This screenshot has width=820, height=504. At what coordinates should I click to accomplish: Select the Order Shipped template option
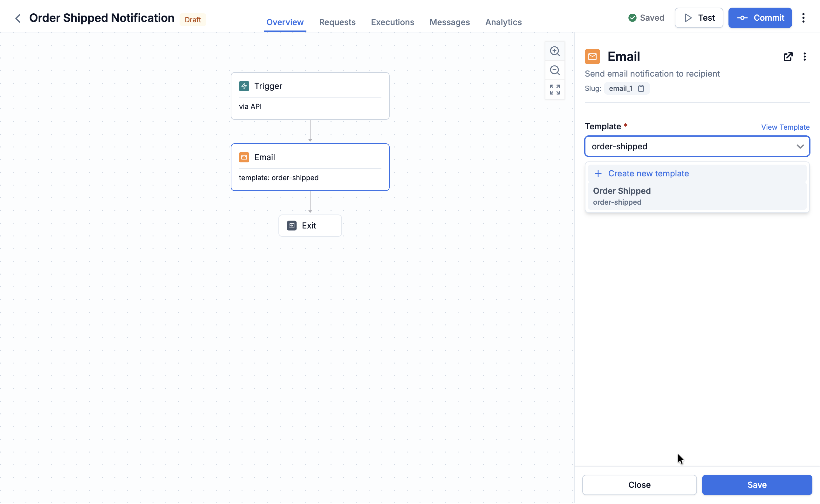[697, 196]
